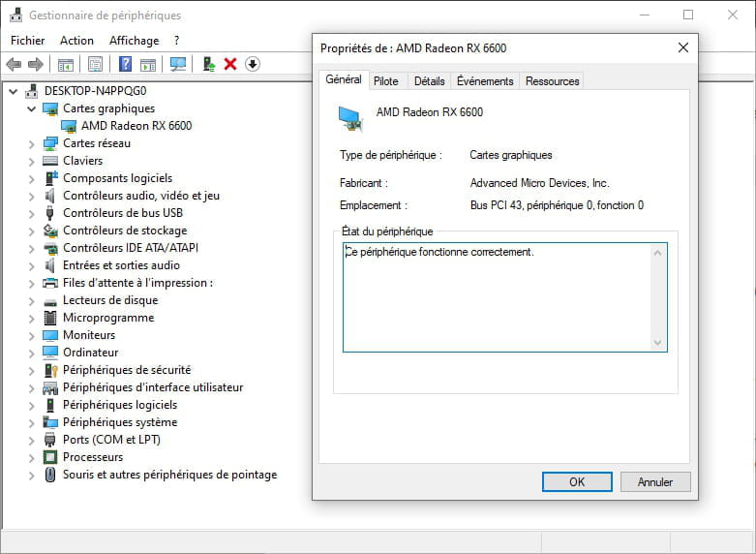Click the device status scrollbar up arrow
This screenshot has width=756, height=554.
pos(657,253)
